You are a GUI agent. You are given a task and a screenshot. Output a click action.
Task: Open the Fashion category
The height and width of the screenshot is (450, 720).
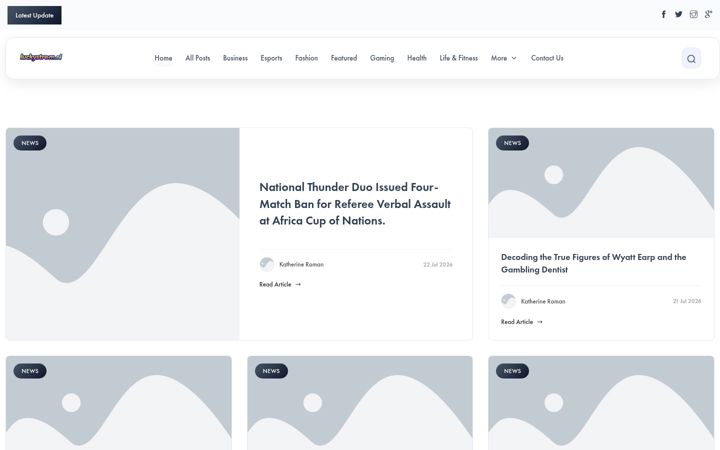pyautogui.click(x=306, y=58)
